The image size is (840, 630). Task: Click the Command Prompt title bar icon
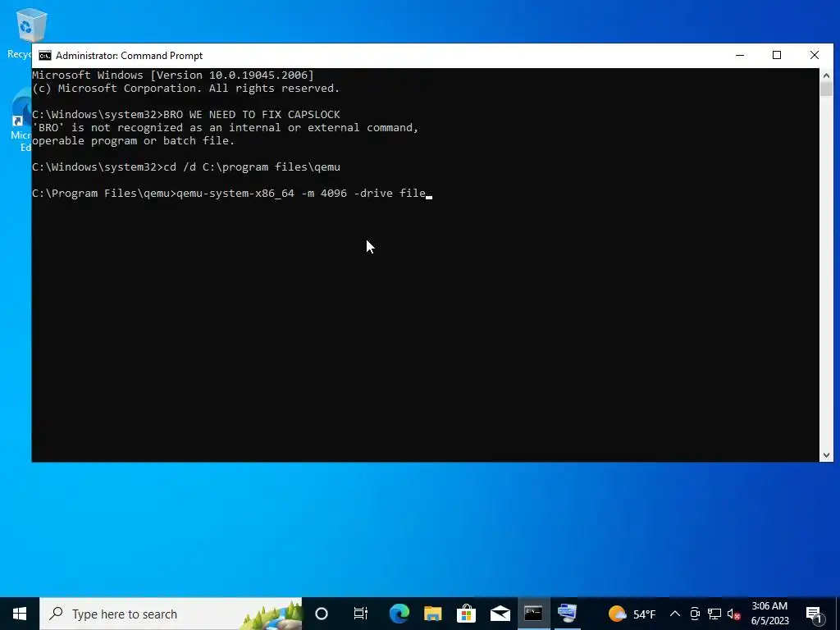(x=45, y=56)
